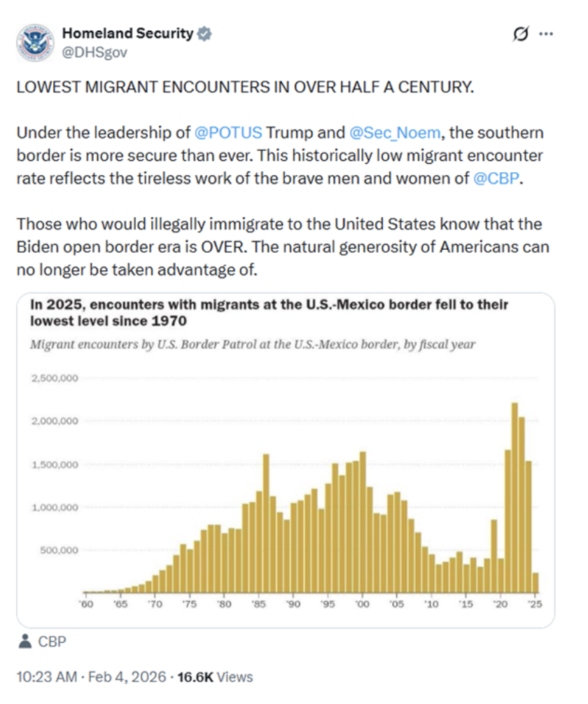Viewport: 588px width, 704px height.
Task: Click the italic chart subtitle text
Action: coord(253,344)
